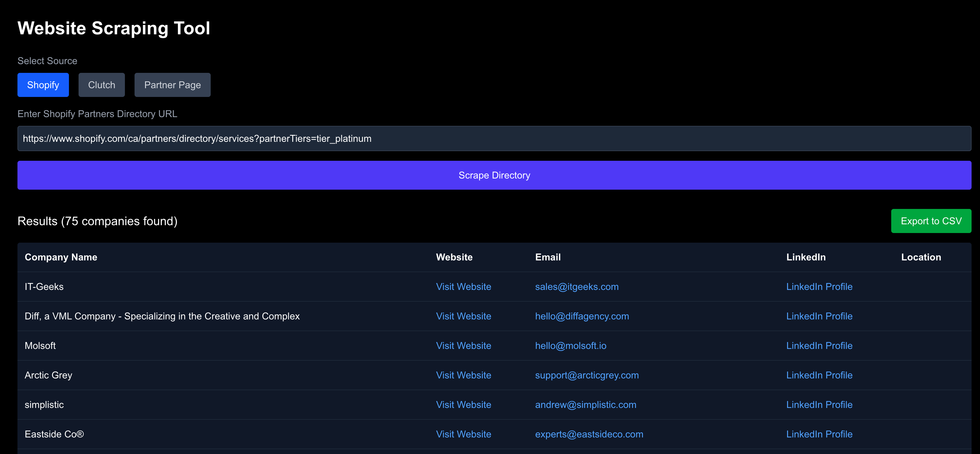This screenshot has height=454, width=980.
Task: Open the LinkedIn Profile for IT-Geeks
Action: [x=819, y=287]
